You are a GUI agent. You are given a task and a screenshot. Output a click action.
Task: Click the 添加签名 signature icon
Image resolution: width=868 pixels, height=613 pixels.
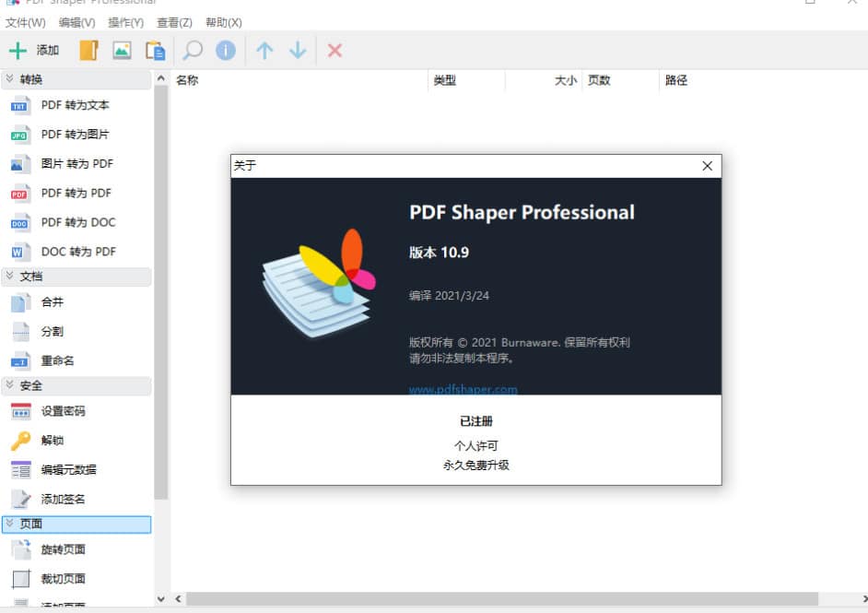tap(20, 499)
